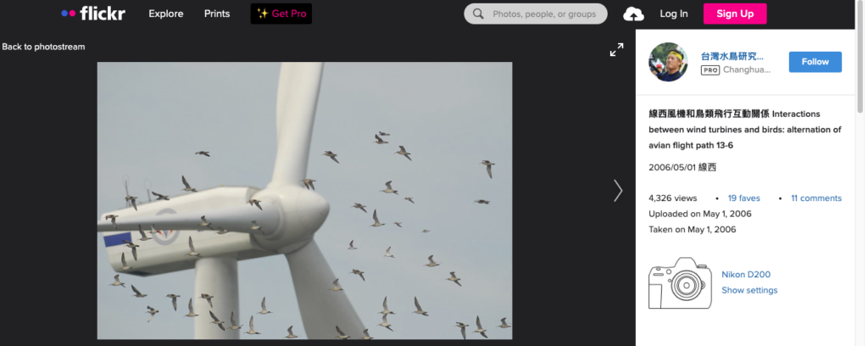Expand Show settings for camera
868x346 pixels.
[x=749, y=290]
